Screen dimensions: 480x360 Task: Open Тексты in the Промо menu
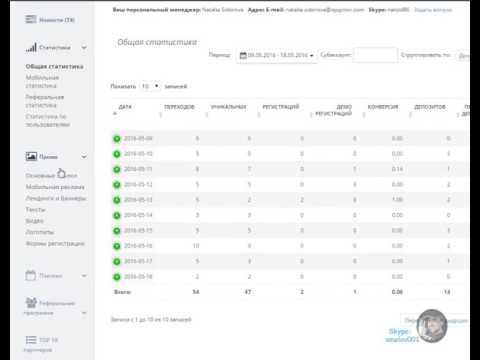(x=35, y=210)
